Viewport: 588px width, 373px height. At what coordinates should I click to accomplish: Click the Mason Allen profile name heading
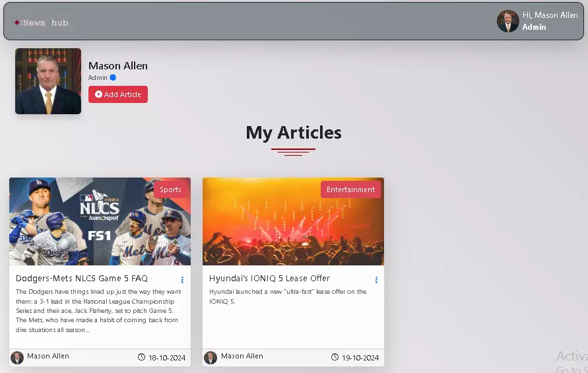tap(117, 65)
